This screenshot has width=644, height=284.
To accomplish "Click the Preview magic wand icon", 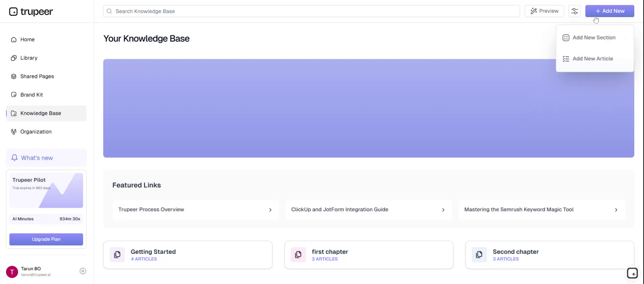I will 534,11.
